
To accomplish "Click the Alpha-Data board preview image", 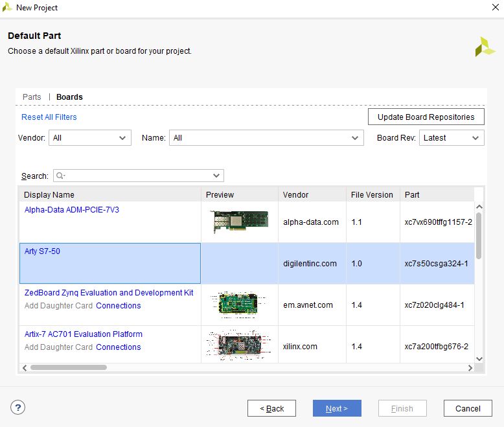I will click(240, 222).
